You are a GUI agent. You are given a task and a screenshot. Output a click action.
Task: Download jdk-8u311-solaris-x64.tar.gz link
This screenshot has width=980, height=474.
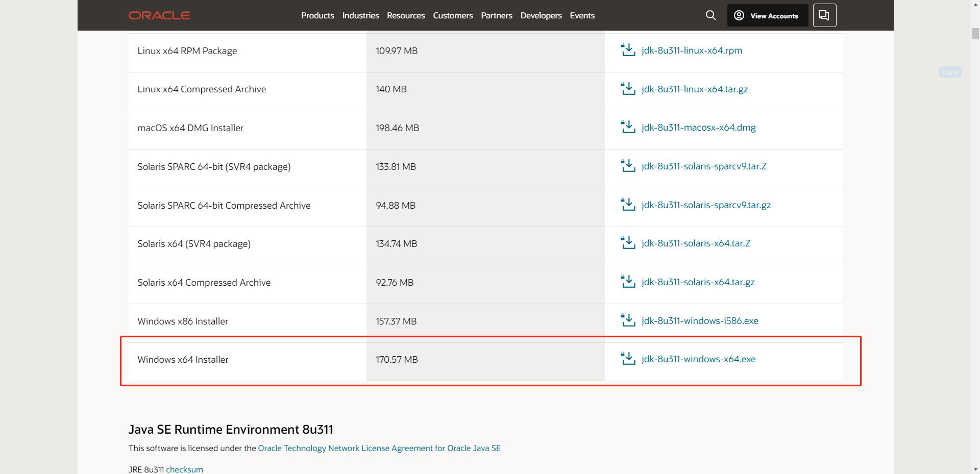pyautogui.click(x=698, y=282)
